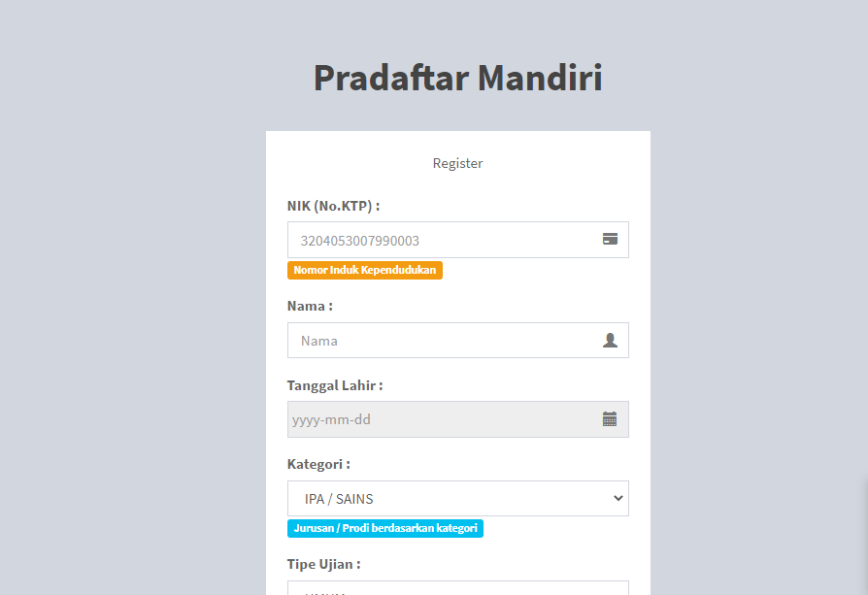Click the yyyy-mm-dd placeholder text
868x595 pixels.
pyautogui.click(x=331, y=420)
